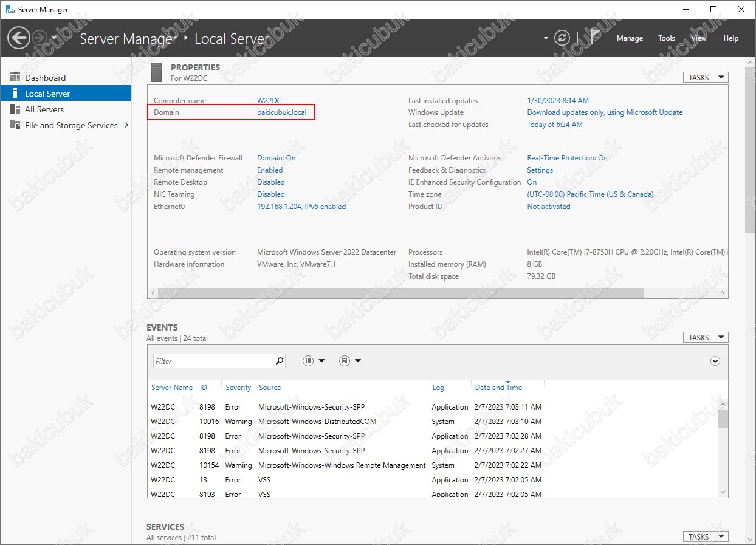Image resolution: width=756 pixels, height=545 pixels.
Task: Click the Pacific Time zone link
Action: [590, 194]
